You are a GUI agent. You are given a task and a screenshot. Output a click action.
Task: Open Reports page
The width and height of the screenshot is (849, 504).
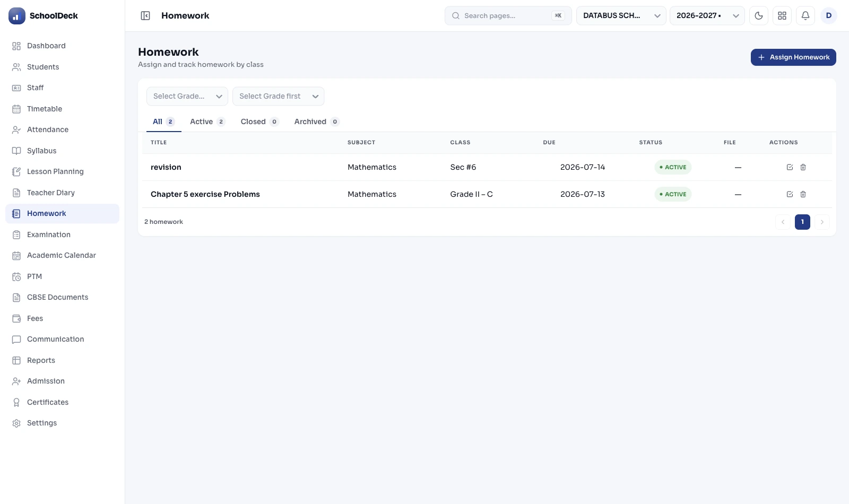click(62, 360)
